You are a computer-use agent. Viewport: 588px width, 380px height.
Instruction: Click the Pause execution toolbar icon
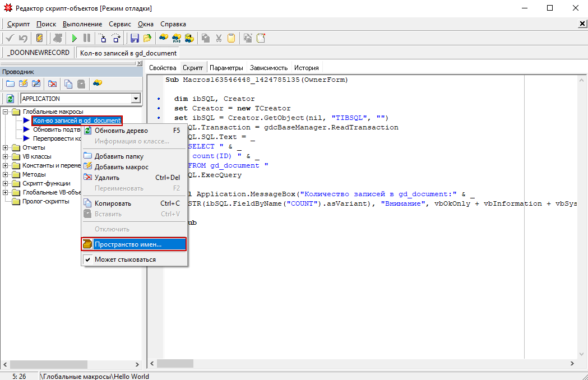point(87,38)
